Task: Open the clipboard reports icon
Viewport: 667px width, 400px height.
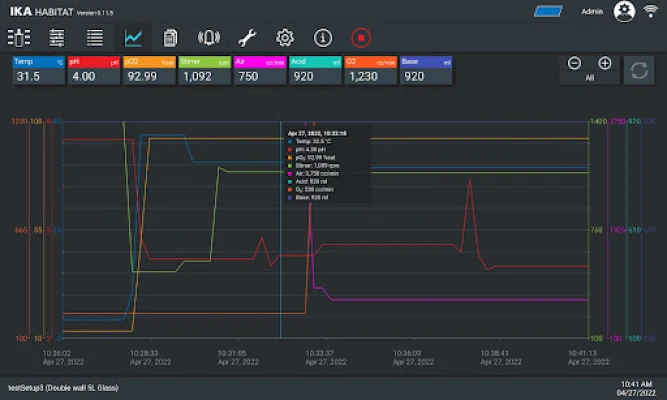Action: click(171, 38)
